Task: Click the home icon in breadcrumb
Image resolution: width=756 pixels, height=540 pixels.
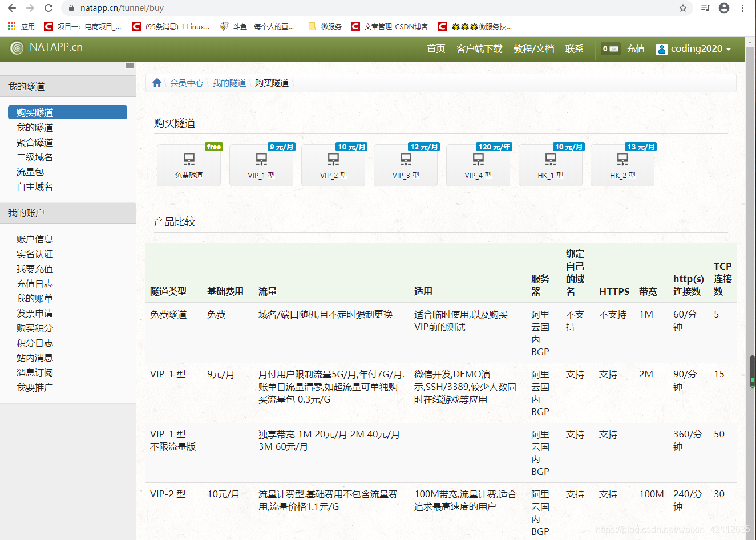Action: (157, 83)
